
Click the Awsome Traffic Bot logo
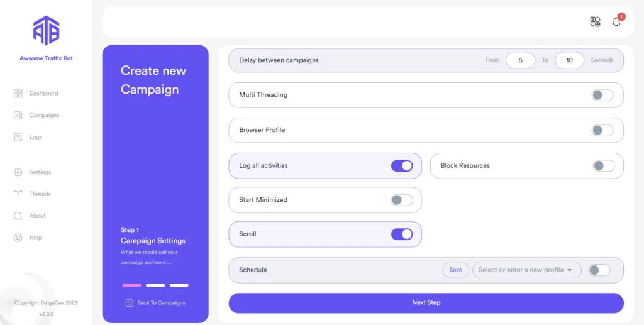tap(46, 31)
